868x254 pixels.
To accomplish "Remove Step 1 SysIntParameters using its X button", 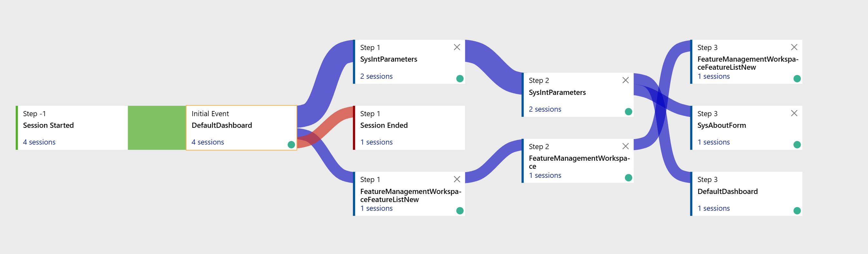I will pyautogui.click(x=457, y=47).
